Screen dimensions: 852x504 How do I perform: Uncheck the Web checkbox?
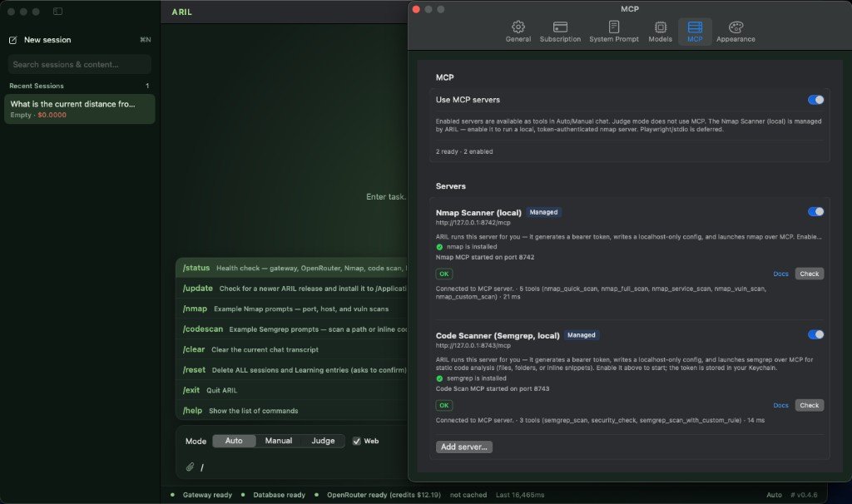pyautogui.click(x=356, y=441)
